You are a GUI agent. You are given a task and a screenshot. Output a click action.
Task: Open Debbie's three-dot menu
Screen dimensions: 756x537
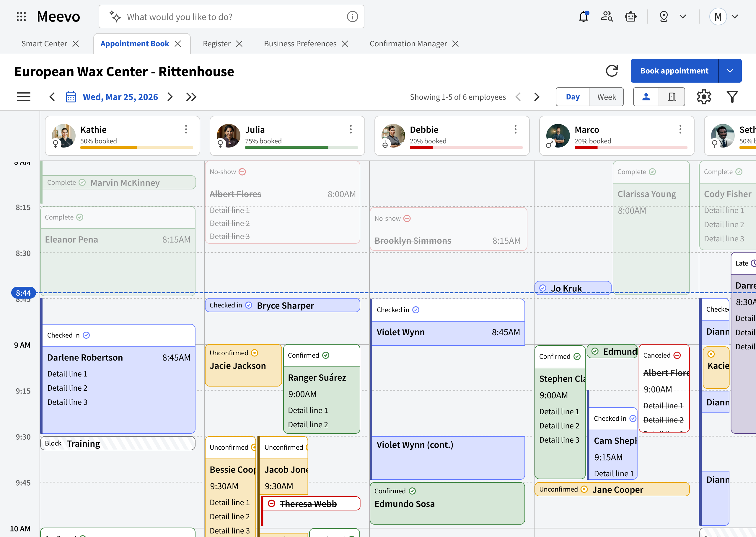pyautogui.click(x=516, y=129)
